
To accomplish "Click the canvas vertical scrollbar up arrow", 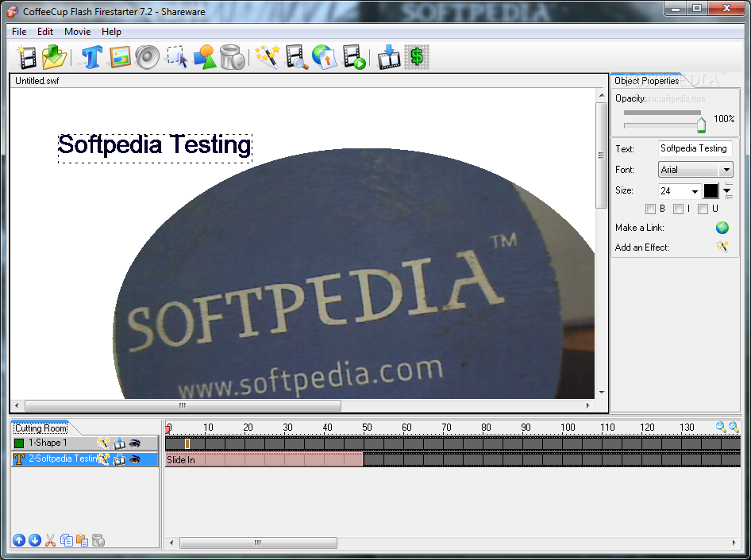I will point(602,95).
